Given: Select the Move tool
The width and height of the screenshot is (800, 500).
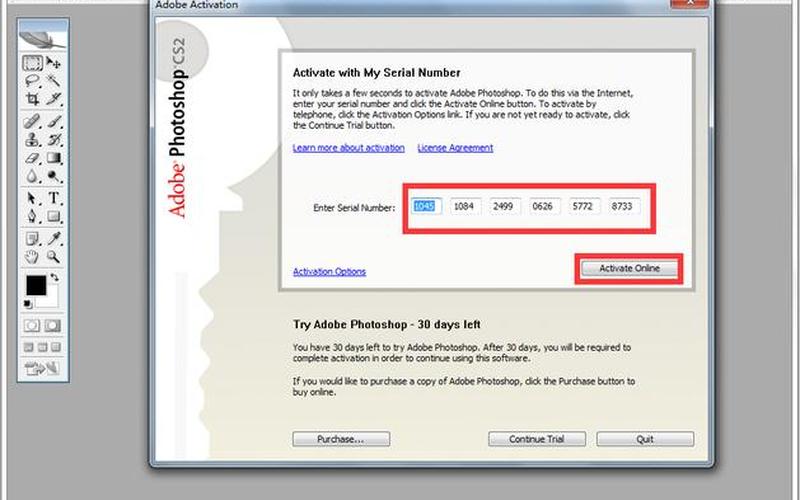Looking at the screenshot, I should coord(53,63).
